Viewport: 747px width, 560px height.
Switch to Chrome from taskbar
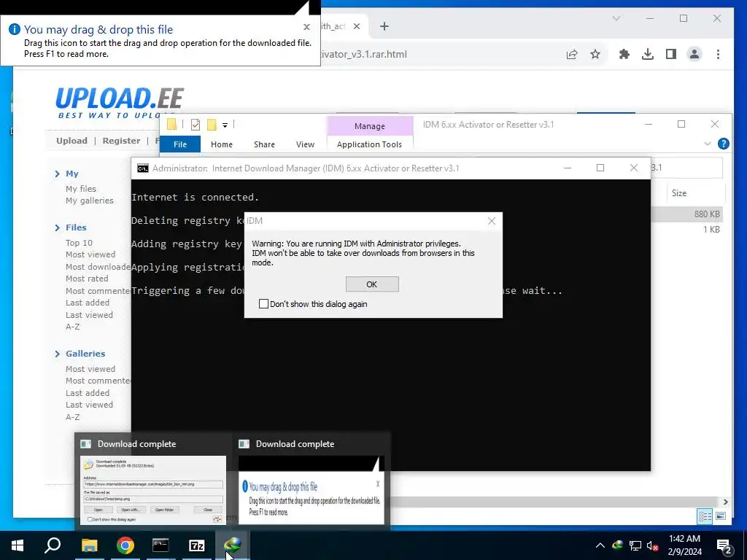click(125, 545)
